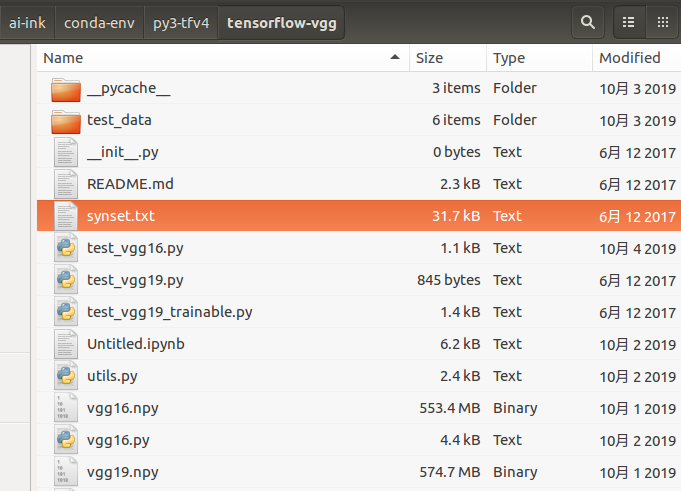Select the test_data folder icon
Image resolution: width=681 pixels, height=491 pixels.
pyautogui.click(x=65, y=121)
